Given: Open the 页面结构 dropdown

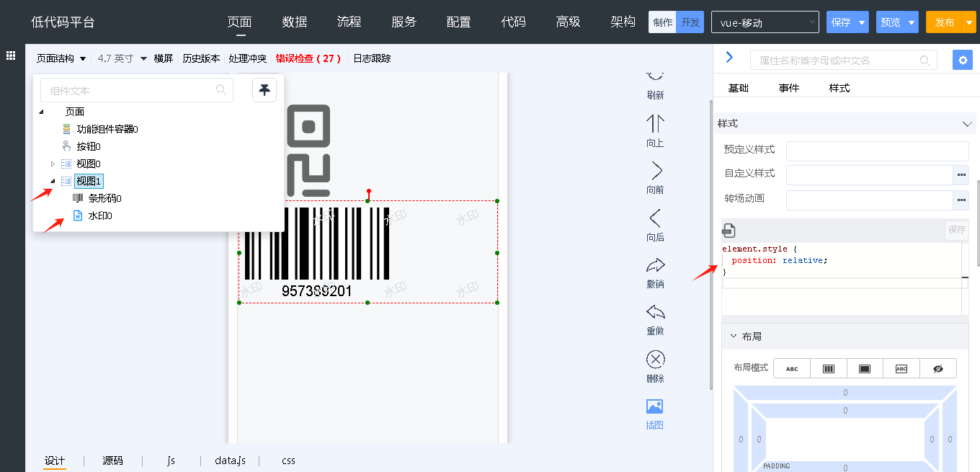Looking at the screenshot, I should pyautogui.click(x=61, y=58).
